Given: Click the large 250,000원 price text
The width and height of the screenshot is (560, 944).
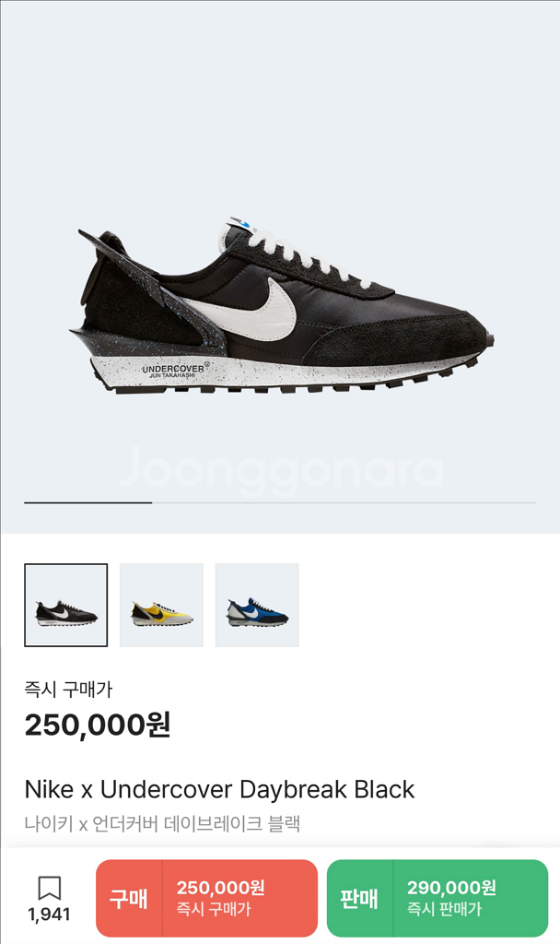Looking at the screenshot, I should tap(98, 725).
